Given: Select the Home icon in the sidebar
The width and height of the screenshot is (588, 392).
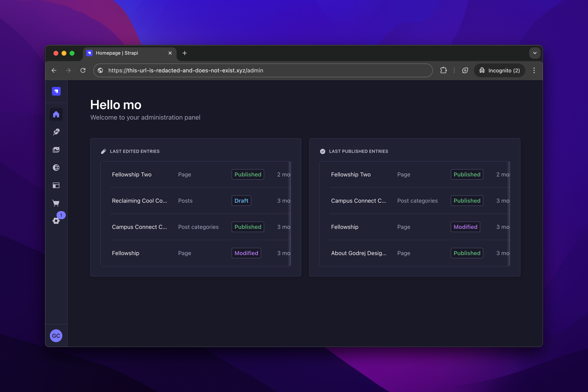Looking at the screenshot, I should (56, 114).
